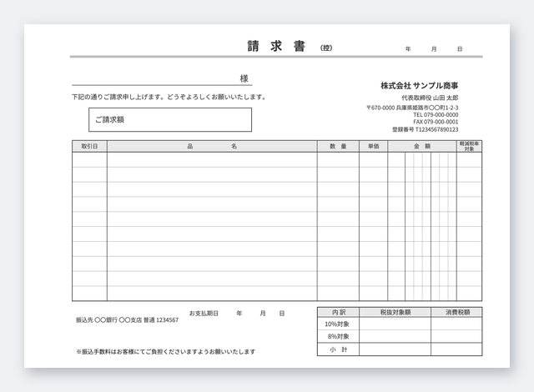Click the postal address line 〒670-0000
This screenshot has width=534, height=392.
click(412, 108)
